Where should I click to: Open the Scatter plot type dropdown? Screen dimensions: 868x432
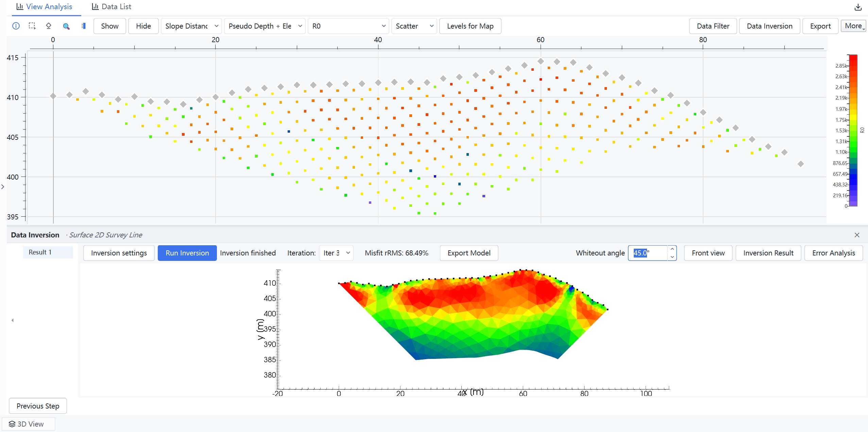click(414, 26)
